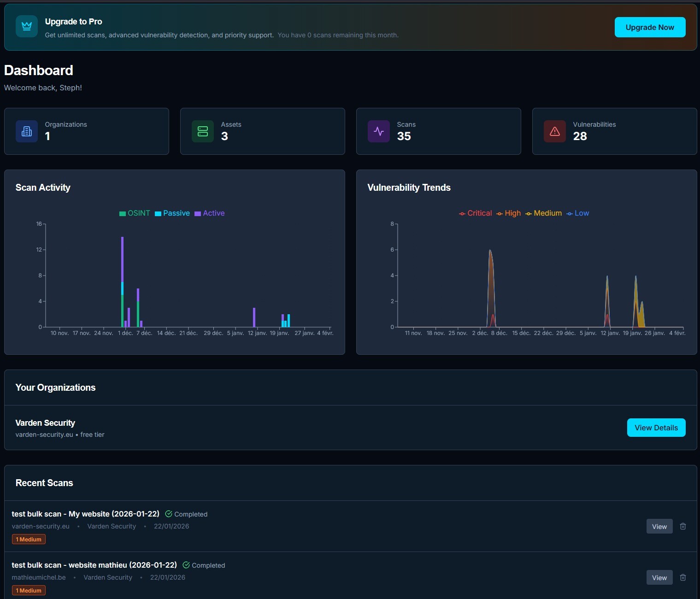
Task: Click the 1 Medium badge on My website scan
Action: click(29, 539)
